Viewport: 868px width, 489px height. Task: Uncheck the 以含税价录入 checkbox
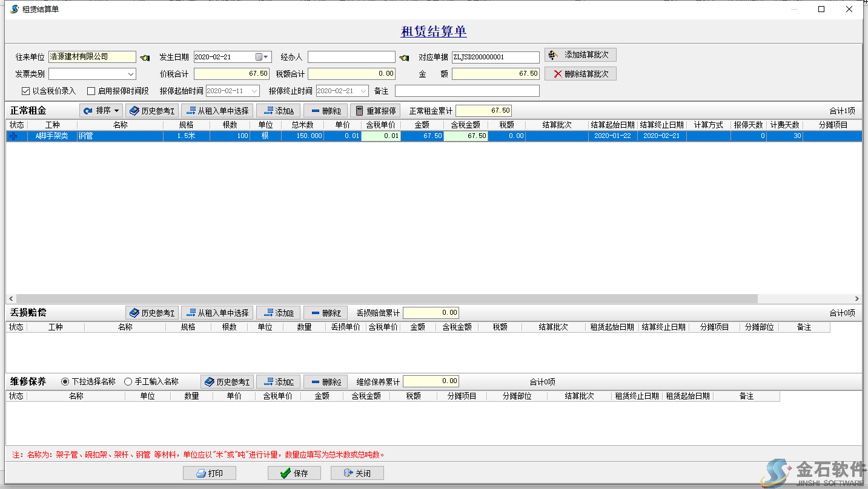pos(25,91)
